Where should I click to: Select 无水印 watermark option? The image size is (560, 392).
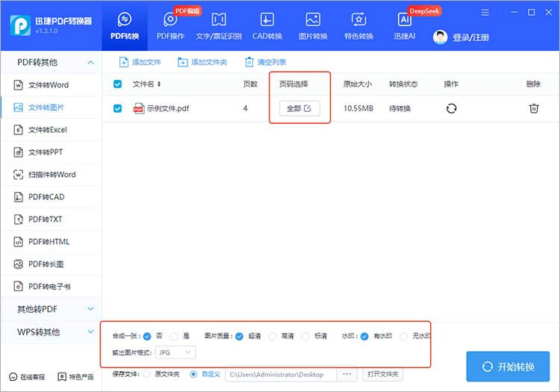click(x=403, y=336)
